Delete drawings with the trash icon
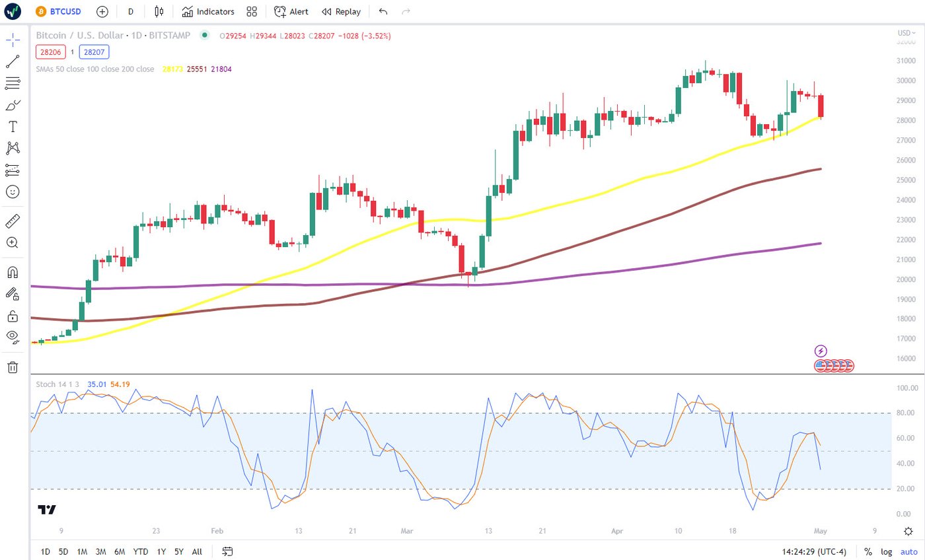 pyautogui.click(x=13, y=367)
